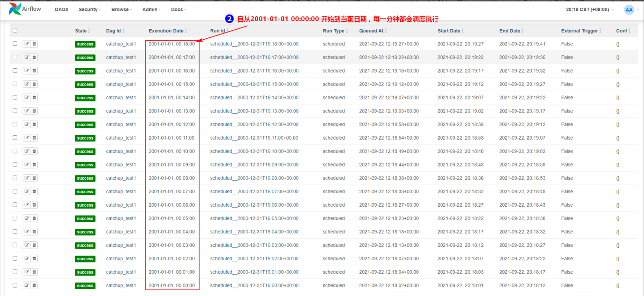Sort table by Execution Date column
Viewport: 644px width, 296px height.
(x=167, y=31)
